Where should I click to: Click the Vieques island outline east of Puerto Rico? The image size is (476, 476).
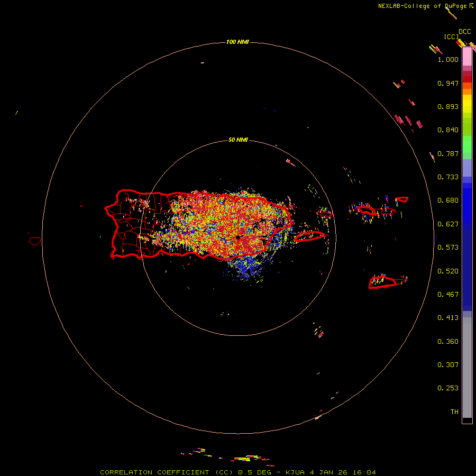(309, 236)
